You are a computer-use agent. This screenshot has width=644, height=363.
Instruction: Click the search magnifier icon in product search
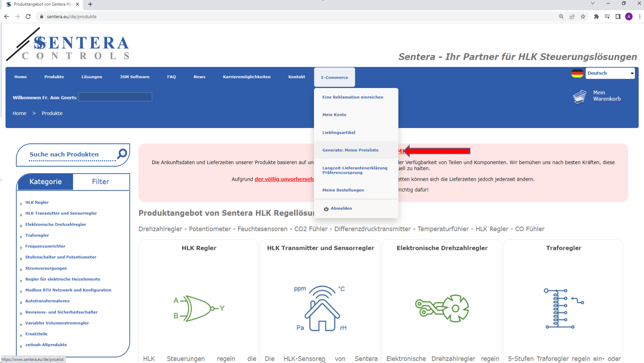coord(122,154)
